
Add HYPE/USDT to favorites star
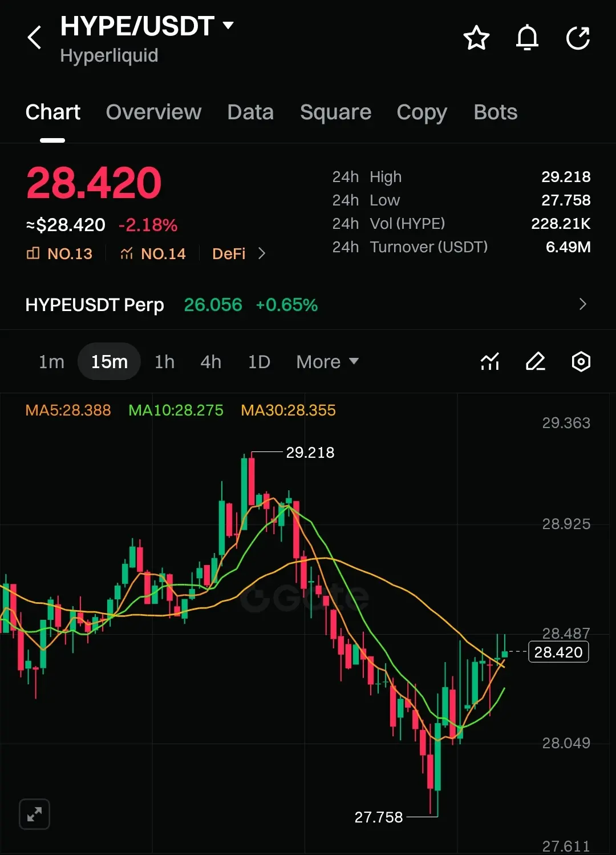[x=476, y=38]
